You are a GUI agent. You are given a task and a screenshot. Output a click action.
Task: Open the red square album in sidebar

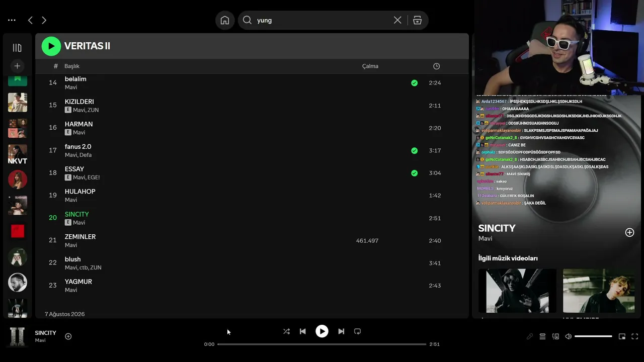pyautogui.click(x=18, y=231)
